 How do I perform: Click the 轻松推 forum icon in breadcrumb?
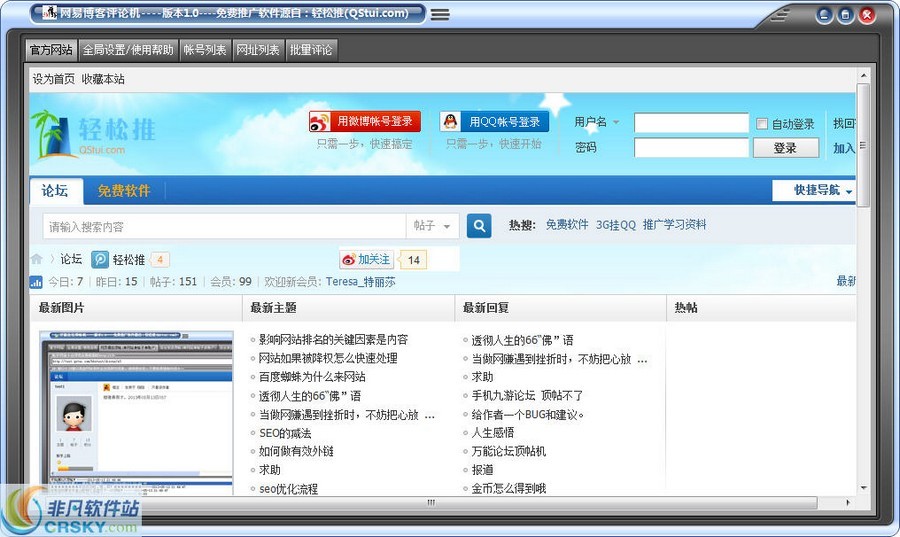coord(100,259)
